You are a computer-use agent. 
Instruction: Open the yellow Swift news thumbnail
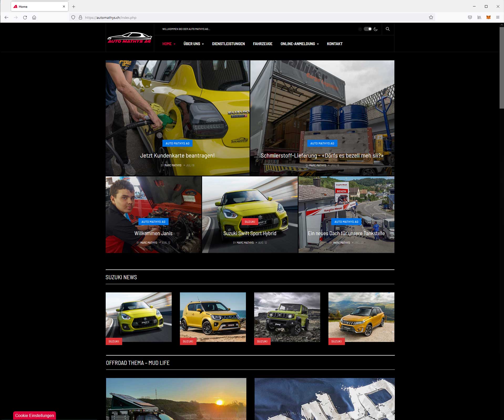pos(138,317)
